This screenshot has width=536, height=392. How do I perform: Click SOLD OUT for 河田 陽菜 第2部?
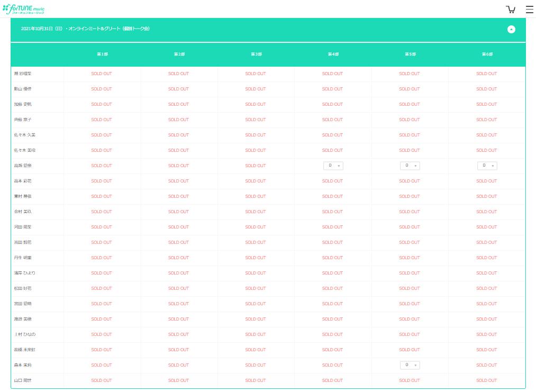point(178,227)
